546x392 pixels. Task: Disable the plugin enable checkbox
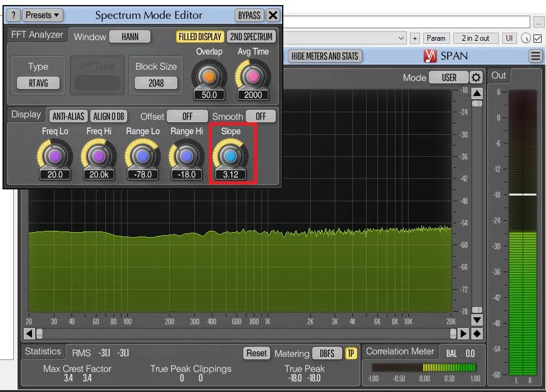coord(537,38)
